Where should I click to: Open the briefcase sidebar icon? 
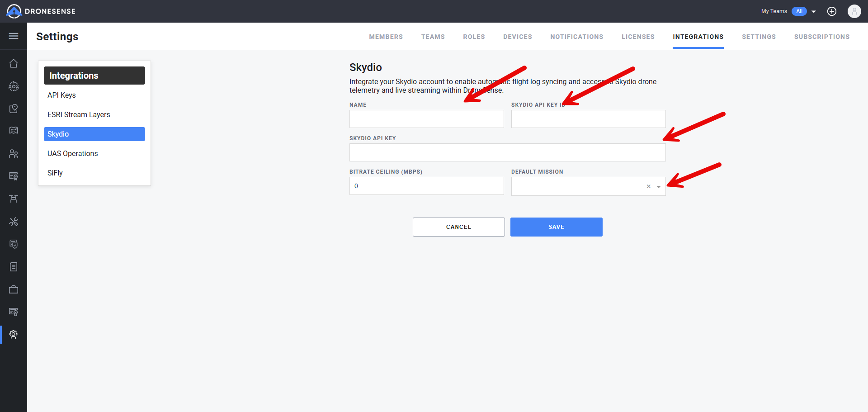tap(14, 289)
